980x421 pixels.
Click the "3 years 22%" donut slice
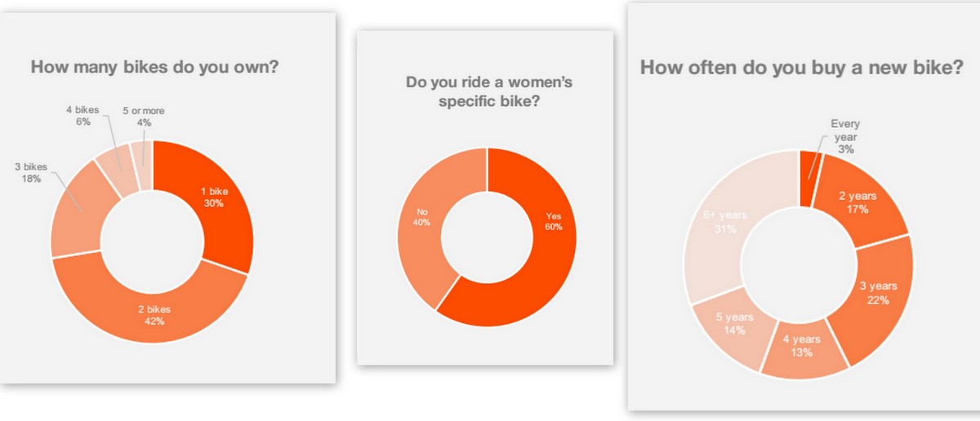point(878,294)
